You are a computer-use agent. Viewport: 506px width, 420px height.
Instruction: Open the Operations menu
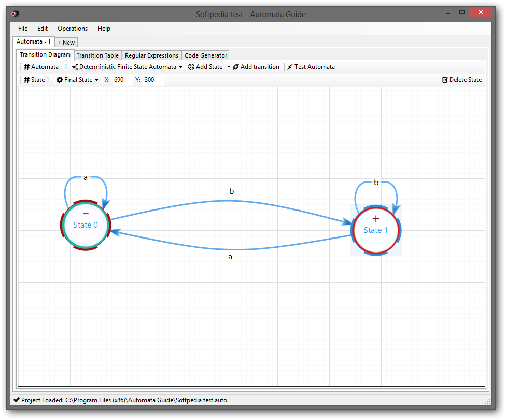click(x=73, y=29)
